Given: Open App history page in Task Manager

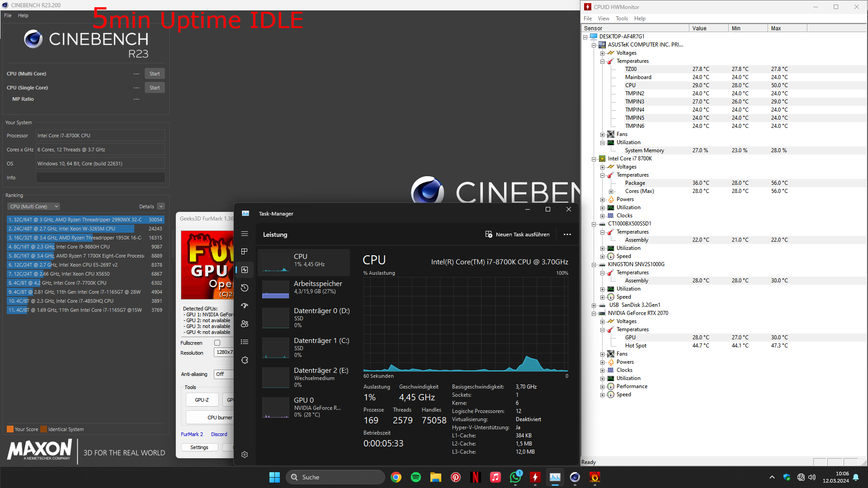Looking at the screenshot, I should [x=245, y=288].
